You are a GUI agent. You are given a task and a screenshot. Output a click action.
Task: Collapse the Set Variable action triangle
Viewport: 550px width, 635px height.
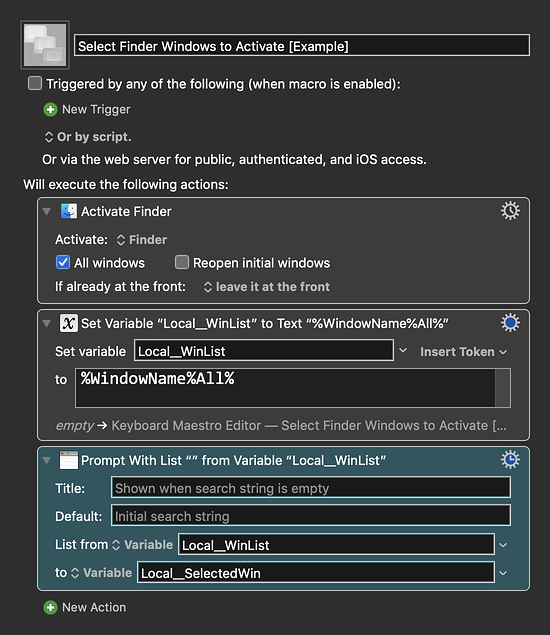click(47, 323)
